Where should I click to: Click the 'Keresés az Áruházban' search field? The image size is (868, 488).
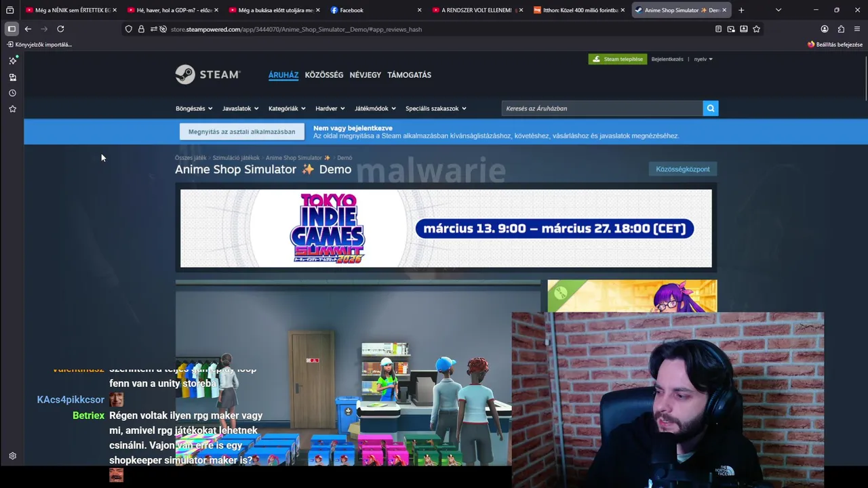point(602,108)
